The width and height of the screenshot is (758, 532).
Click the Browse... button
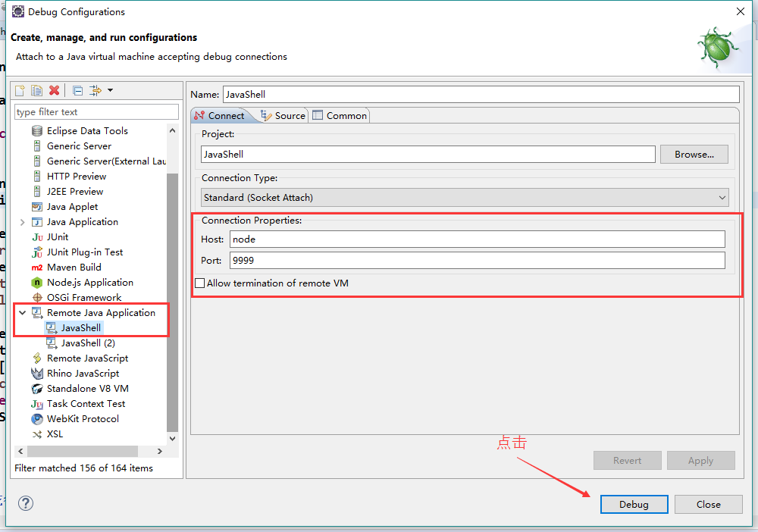tap(694, 155)
